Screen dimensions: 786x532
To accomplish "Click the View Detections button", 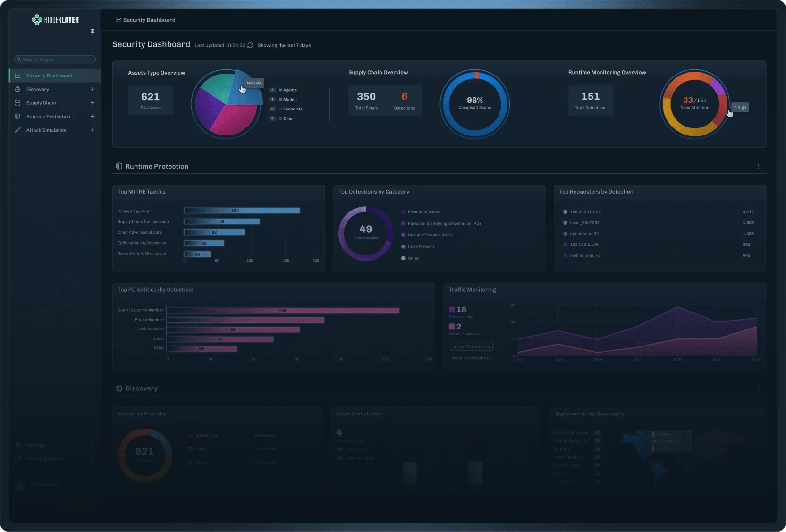I will point(472,347).
